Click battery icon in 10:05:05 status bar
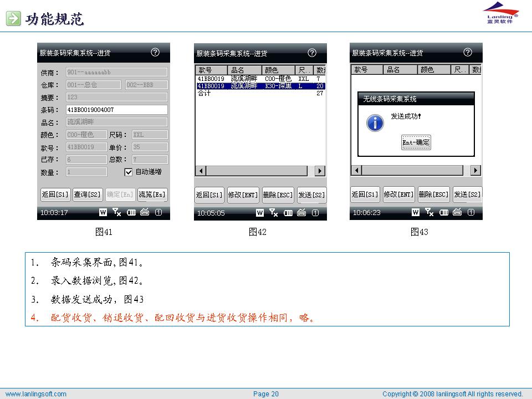 tap(289, 212)
